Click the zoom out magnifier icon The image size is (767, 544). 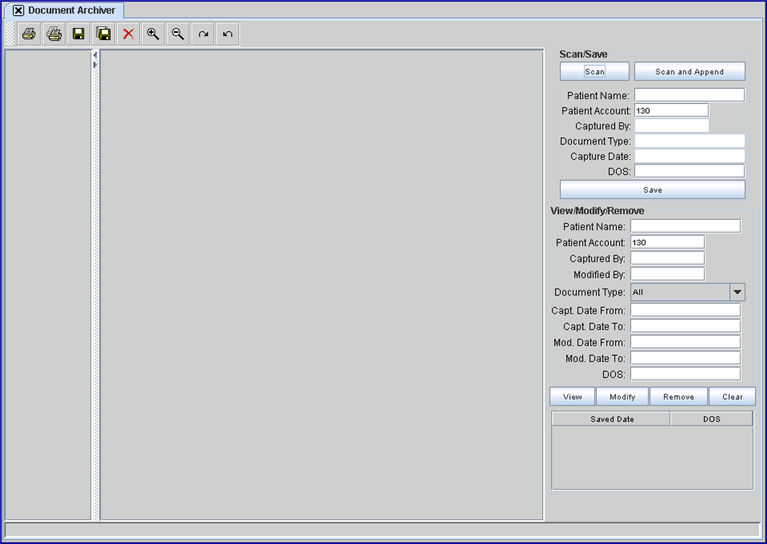tap(178, 34)
